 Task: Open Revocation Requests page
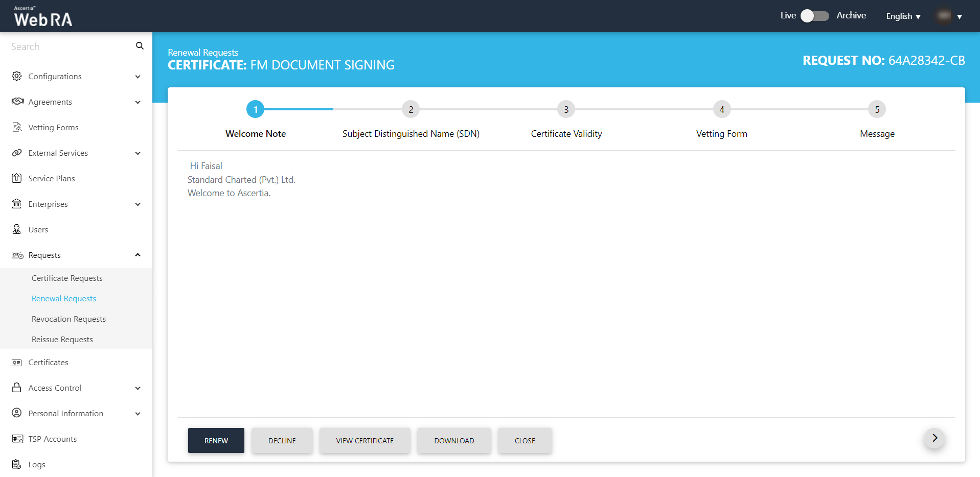[69, 319]
